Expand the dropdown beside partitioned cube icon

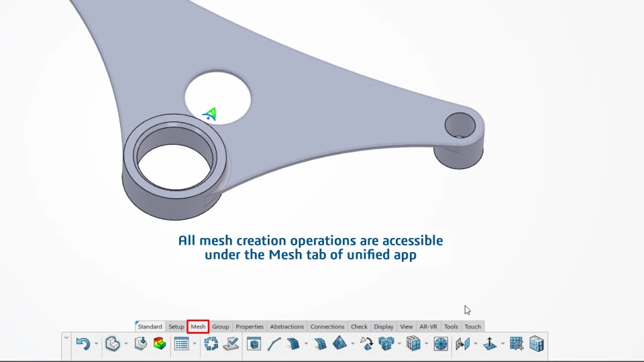click(x=427, y=343)
